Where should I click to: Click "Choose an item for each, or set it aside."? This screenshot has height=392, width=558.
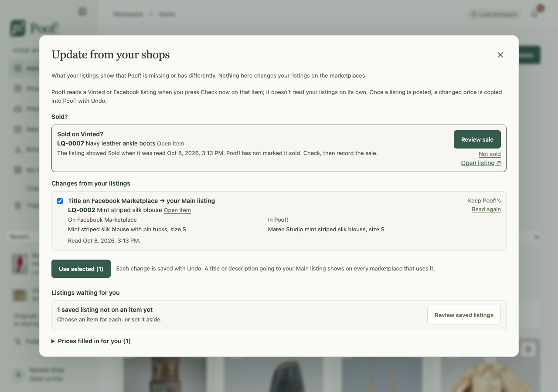click(x=109, y=319)
